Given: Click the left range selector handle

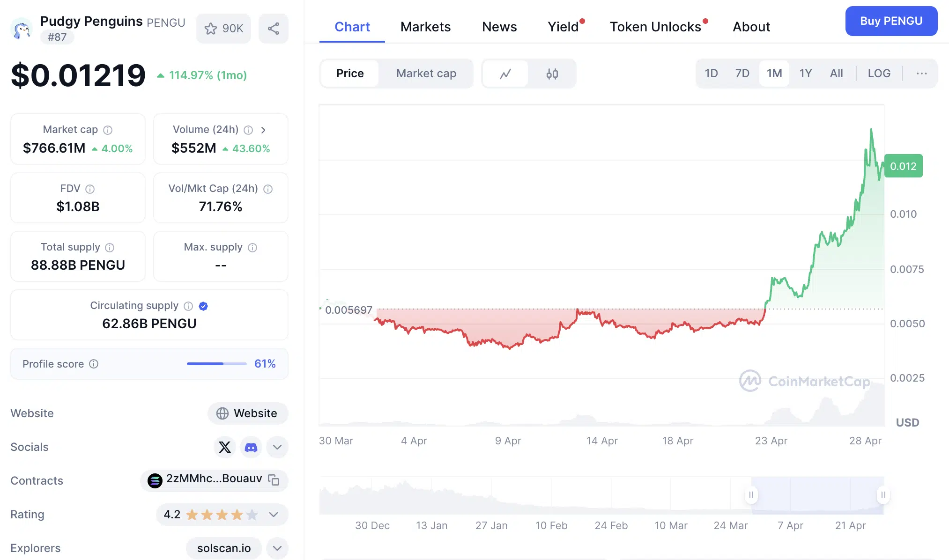Looking at the screenshot, I should 751,495.
